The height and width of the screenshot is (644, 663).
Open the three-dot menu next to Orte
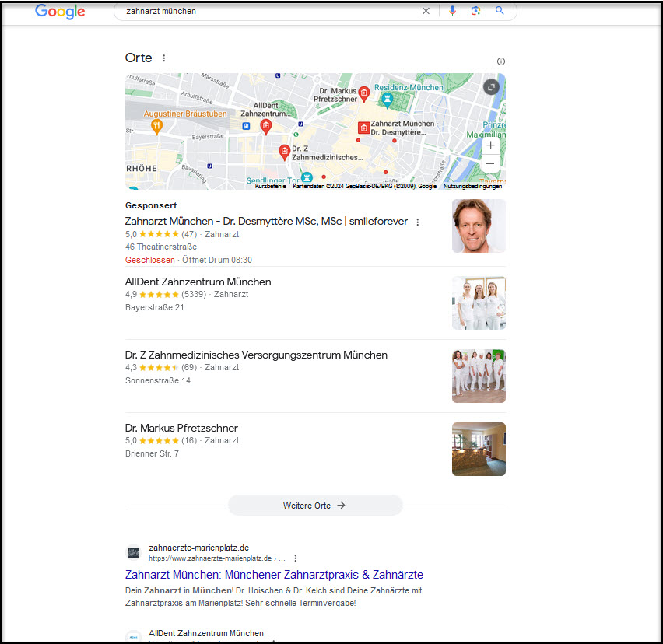[164, 58]
